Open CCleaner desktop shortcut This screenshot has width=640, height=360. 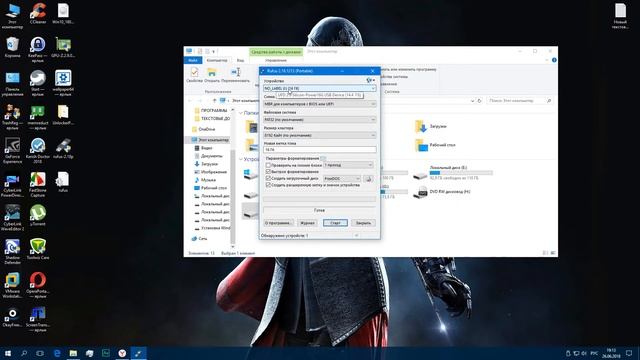[38, 13]
